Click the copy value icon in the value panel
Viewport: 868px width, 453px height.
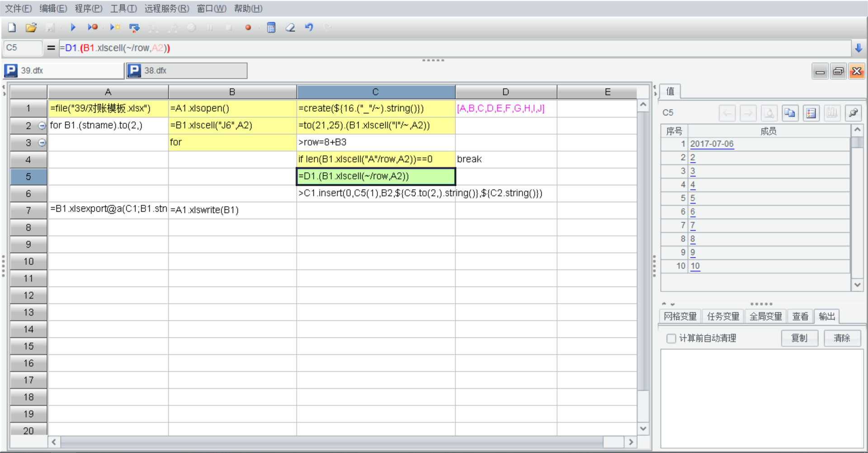pyautogui.click(x=790, y=113)
